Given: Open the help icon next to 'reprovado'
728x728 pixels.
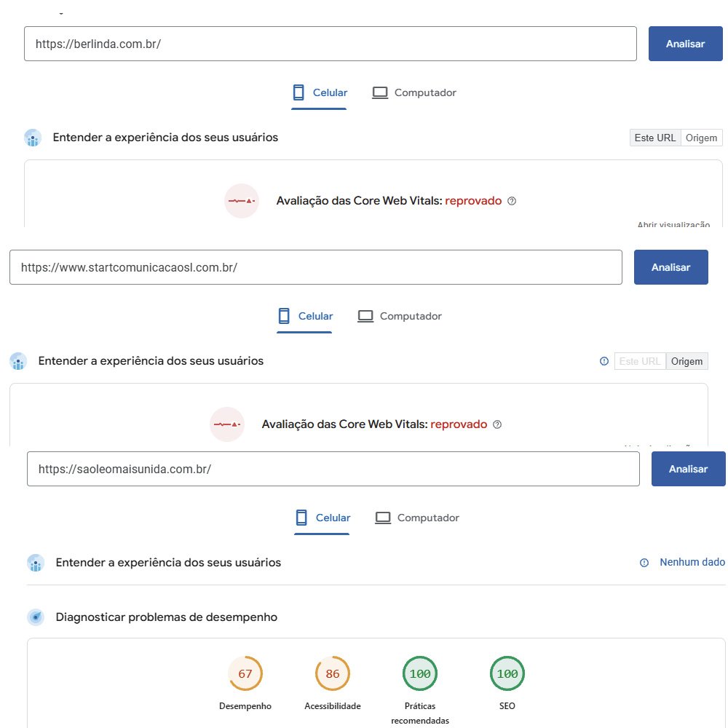Looking at the screenshot, I should [x=511, y=200].
